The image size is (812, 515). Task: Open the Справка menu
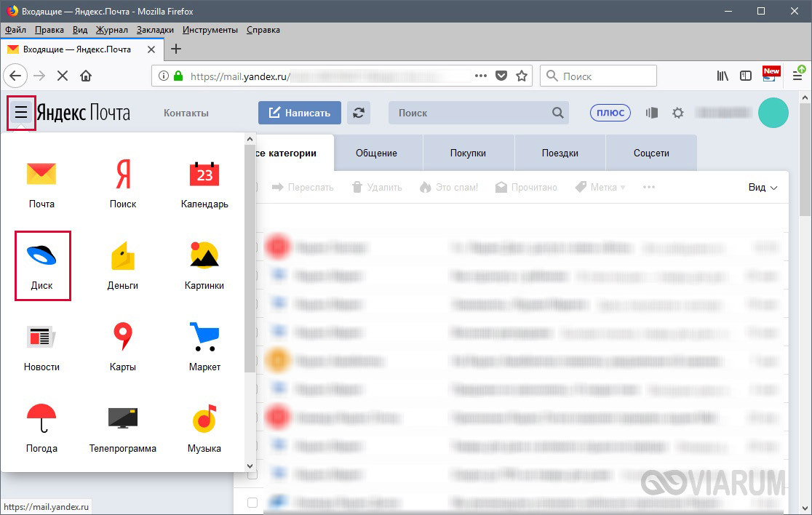point(263,30)
